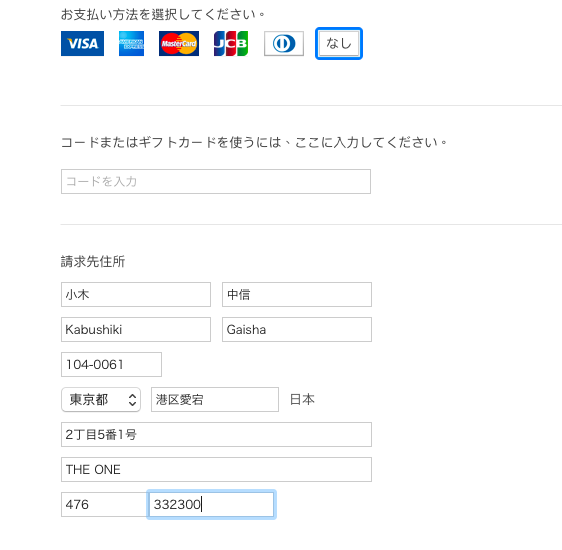This screenshot has width=562, height=550.
Task: Click the area code field 476
Action: click(104, 504)
